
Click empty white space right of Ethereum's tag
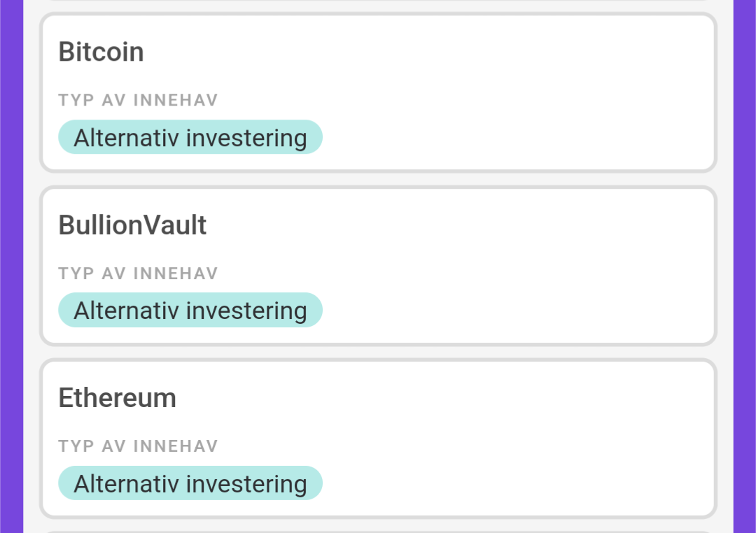(x=518, y=483)
